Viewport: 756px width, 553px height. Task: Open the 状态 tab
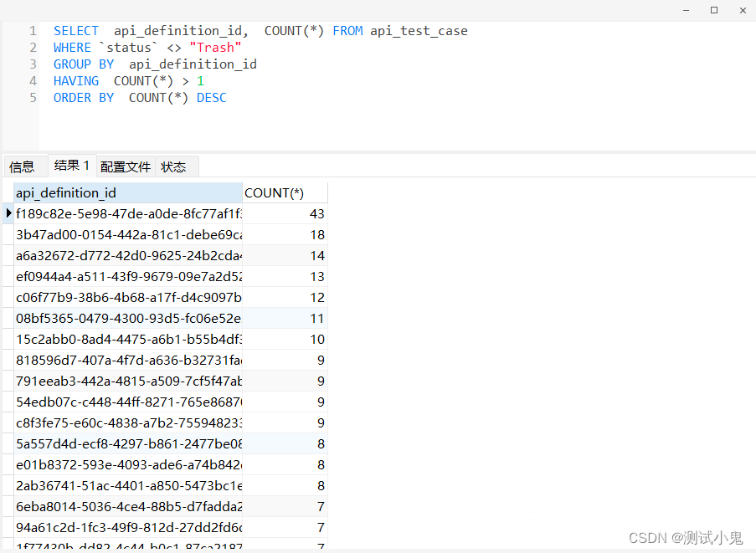[172, 166]
